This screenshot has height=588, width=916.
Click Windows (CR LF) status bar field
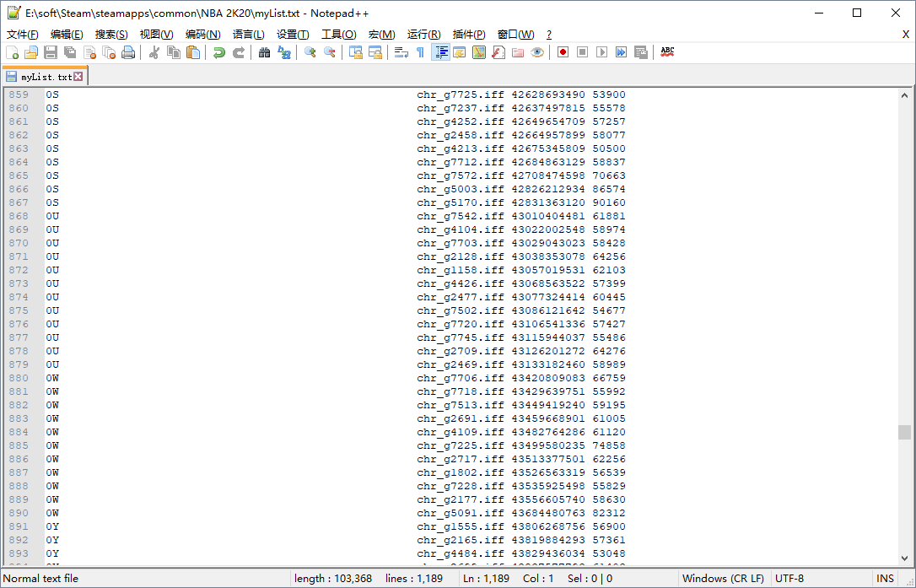coord(723,579)
